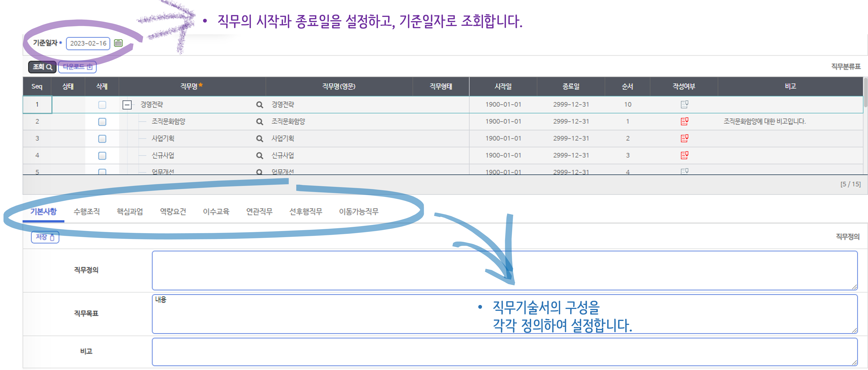Image resolution: width=868 pixels, height=370 pixels.
Task: Tick the 삭제 checkbox for 경영전략
Action: 102,105
